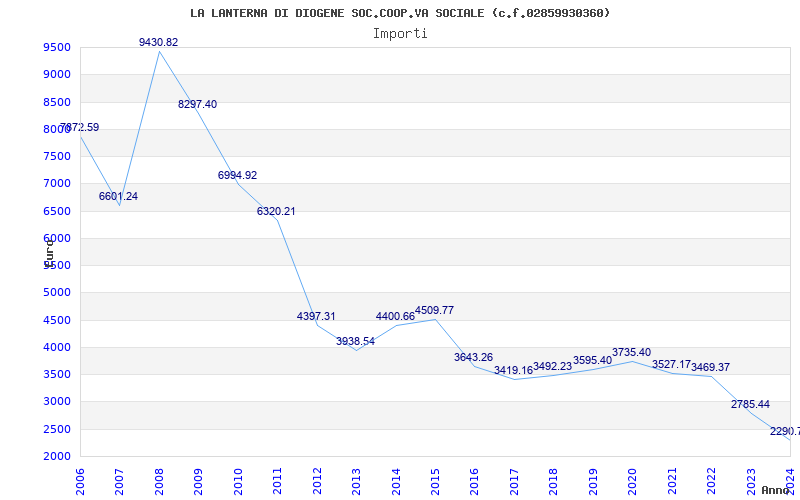Screen dimensions: 800x500
Task: Click the 2023 x-axis year label
Action: pyautogui.click(x=751, y=481)
